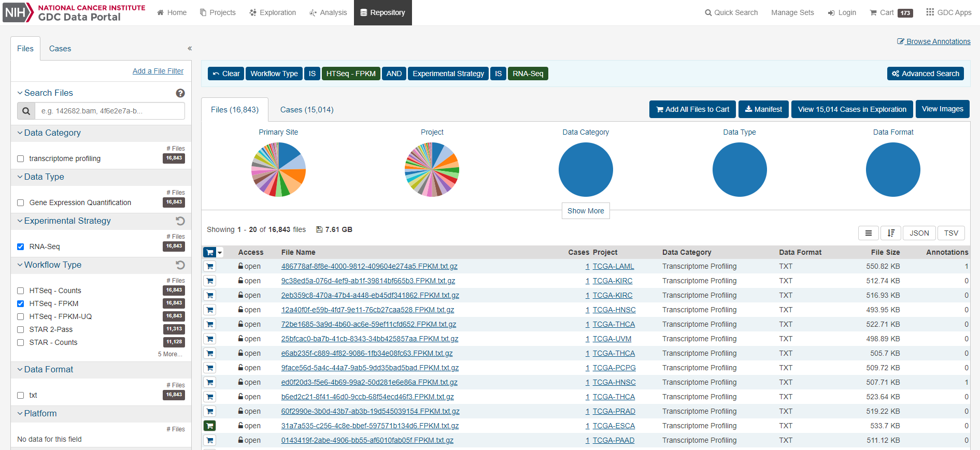This screenshot has width=980, height=450.
Task: Open the Cart with 173 items
Action: 891,12
